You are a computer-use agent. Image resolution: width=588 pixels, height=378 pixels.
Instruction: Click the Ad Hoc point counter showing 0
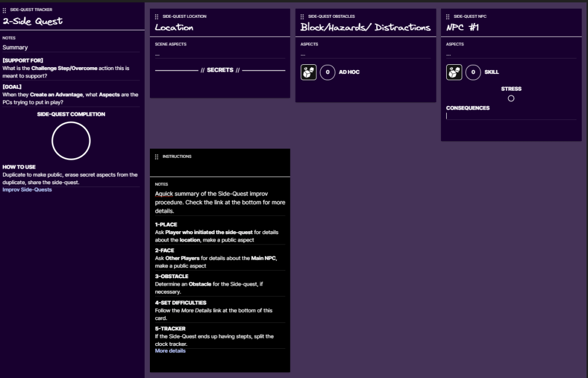click(327, 72)
